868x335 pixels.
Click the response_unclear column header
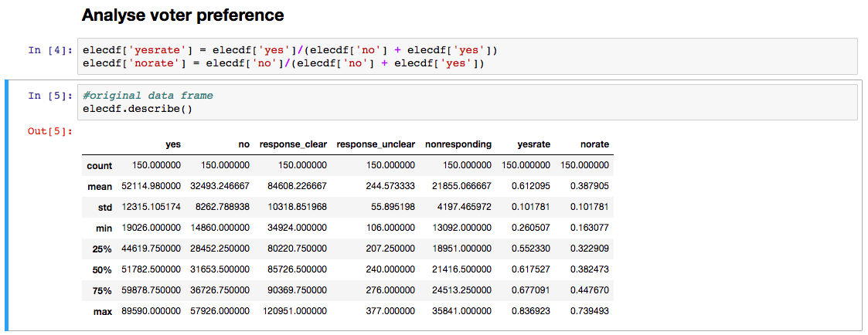pos(376,144)
